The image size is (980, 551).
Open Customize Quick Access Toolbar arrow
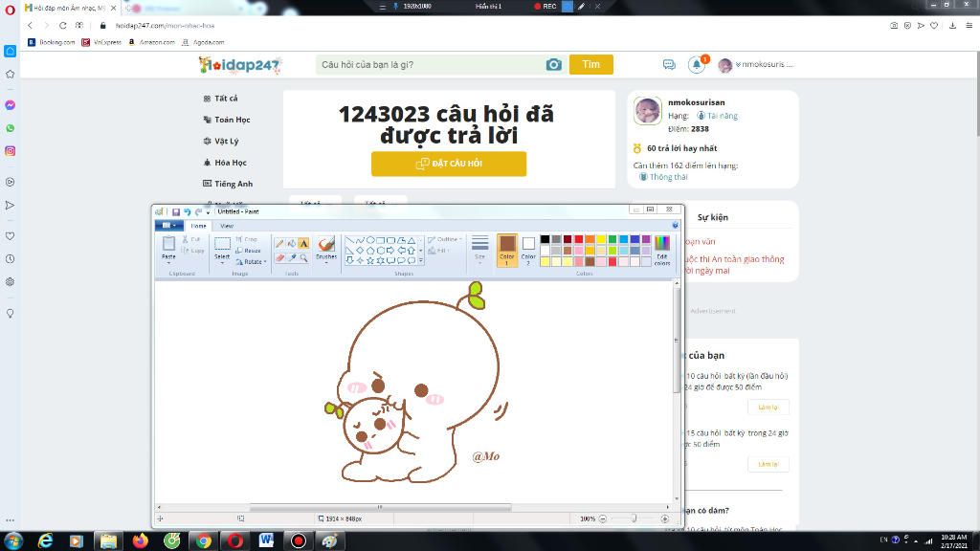coord(208,212)
